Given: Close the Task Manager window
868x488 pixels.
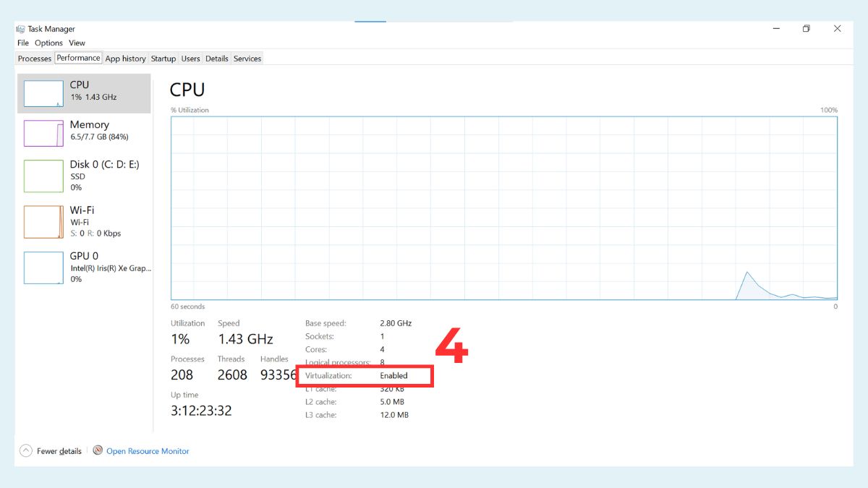Looking at the screenshot, I should (837, 29).
